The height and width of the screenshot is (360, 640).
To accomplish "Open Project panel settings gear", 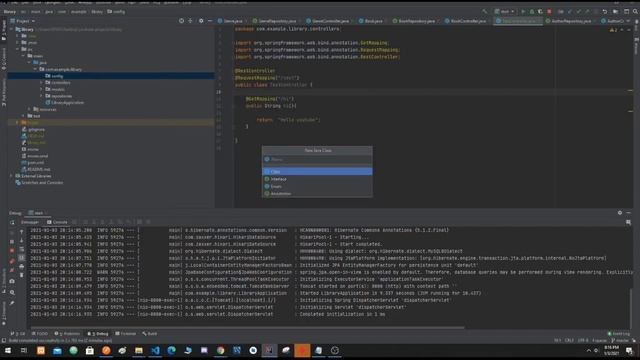I will point(201,21).
